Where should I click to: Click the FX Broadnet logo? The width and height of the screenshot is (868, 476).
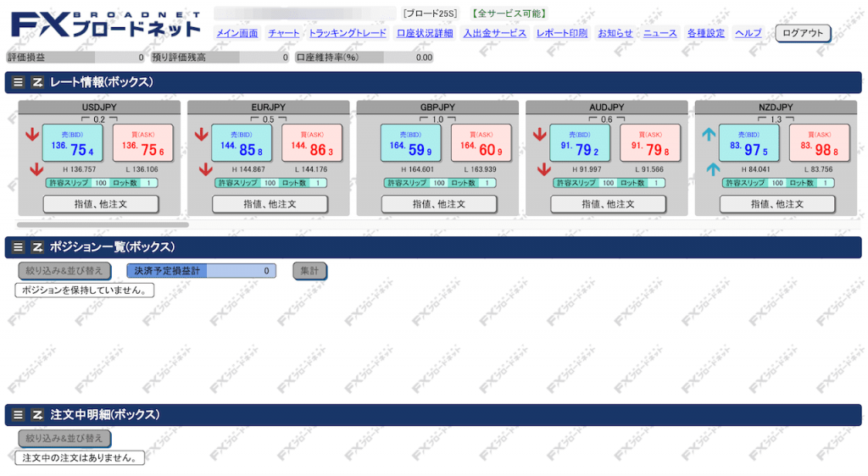tap(105, 25)
